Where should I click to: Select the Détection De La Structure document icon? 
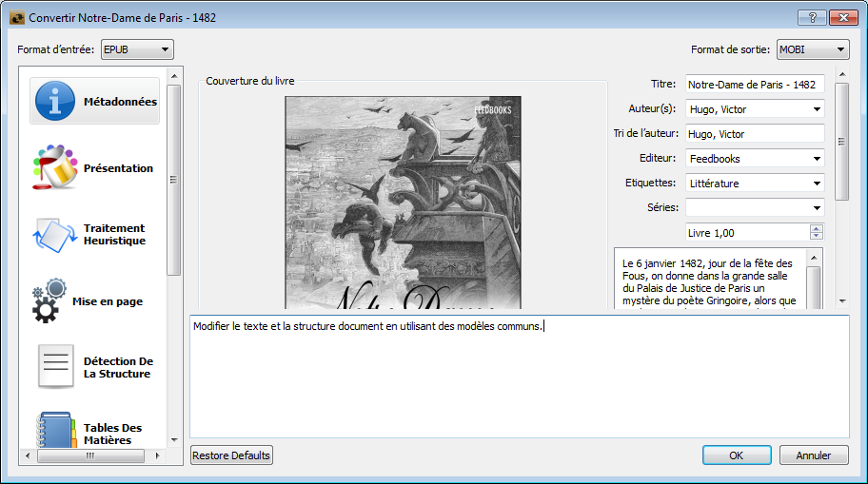point(55,367)
